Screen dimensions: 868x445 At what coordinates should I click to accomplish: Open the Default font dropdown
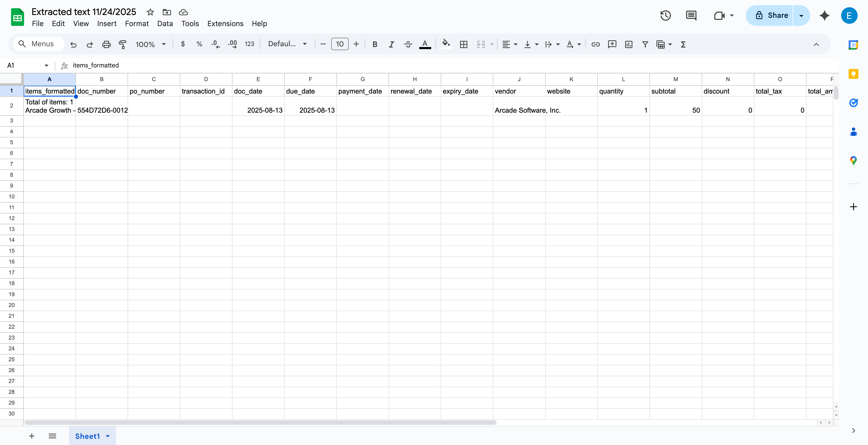tap(287, 44)
